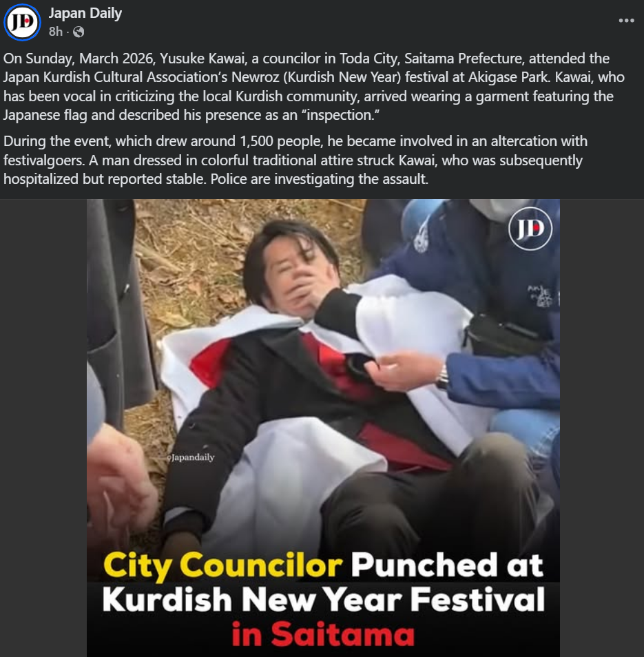
Task: Open the Japan Daily page name link
Action: coord(85,13)
